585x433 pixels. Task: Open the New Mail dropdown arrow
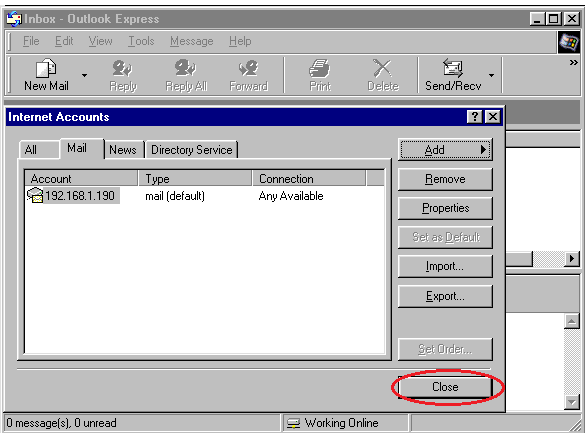click(85, 75)
